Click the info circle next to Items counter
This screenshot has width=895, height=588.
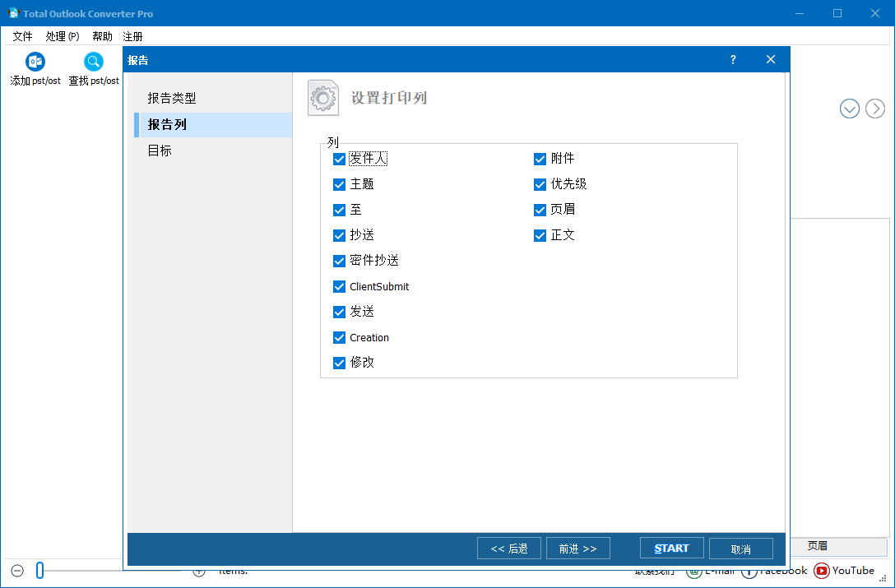click(x=197, y=570)
